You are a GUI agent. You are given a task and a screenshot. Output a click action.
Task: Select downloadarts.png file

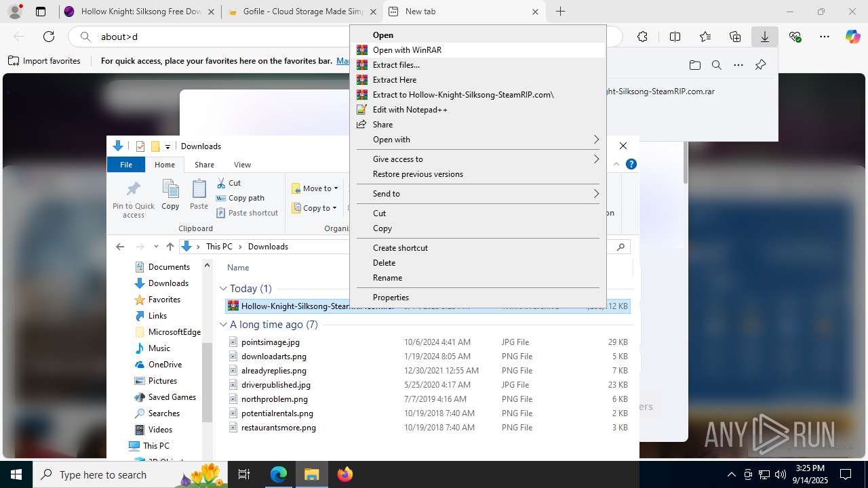273,357
